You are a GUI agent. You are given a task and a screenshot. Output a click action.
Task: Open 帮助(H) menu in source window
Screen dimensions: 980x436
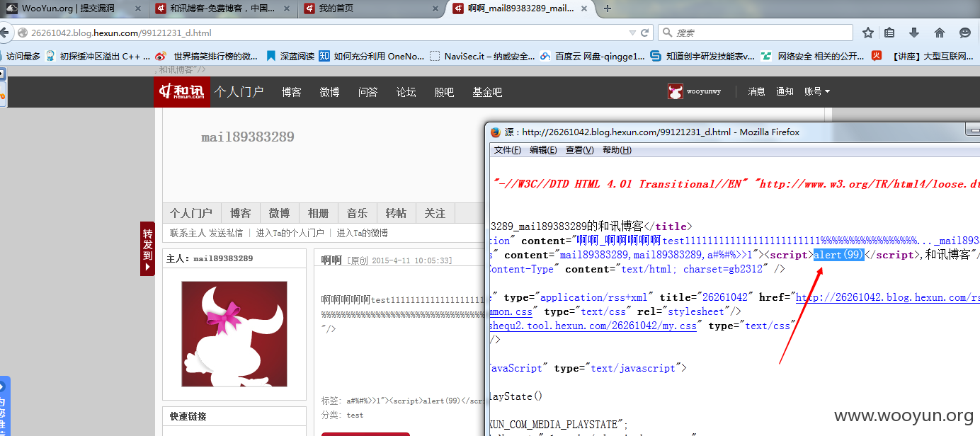617,150
